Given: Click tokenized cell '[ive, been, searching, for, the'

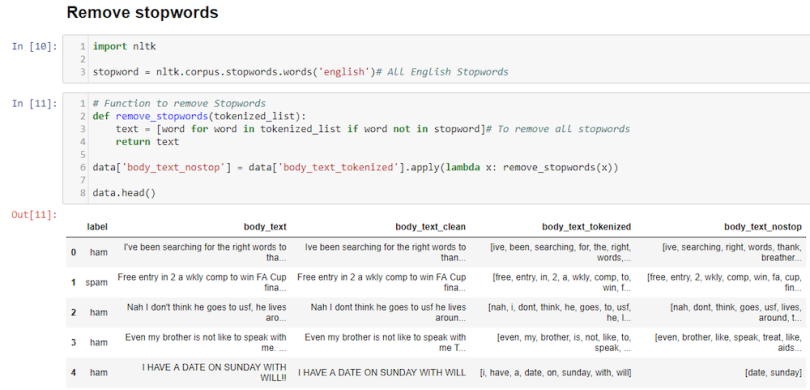Looking at the screenshot, I should coord(560,252).
